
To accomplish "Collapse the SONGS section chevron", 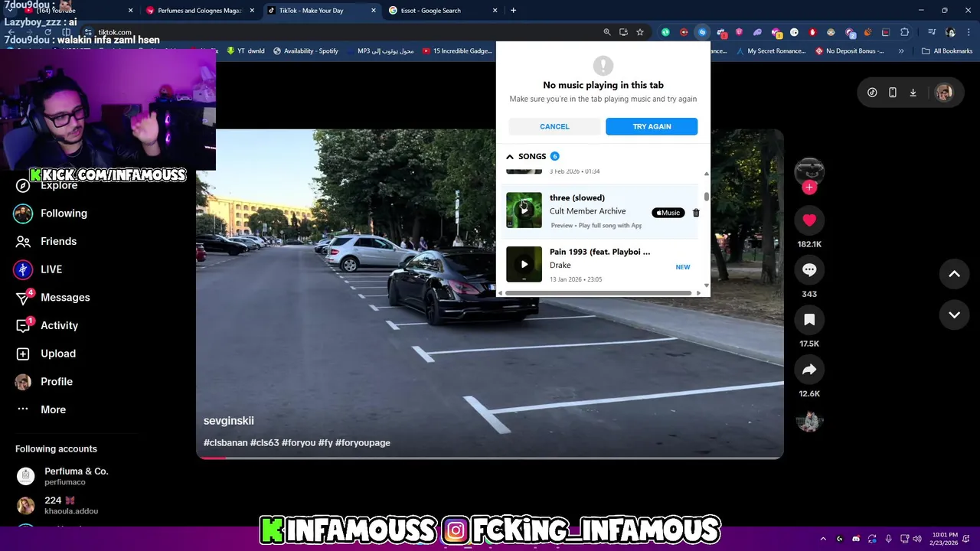I will [510, 156].
